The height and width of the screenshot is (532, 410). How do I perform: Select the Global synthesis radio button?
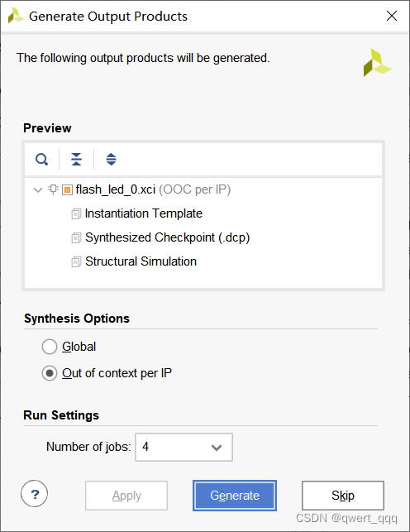pos(50,347)
